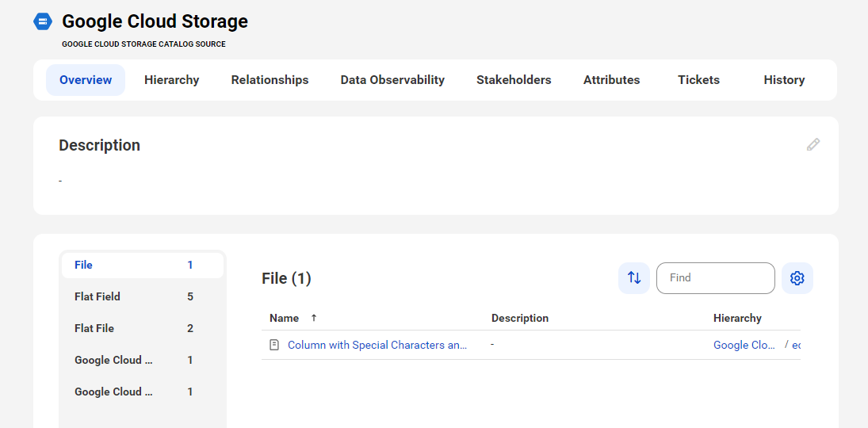This screenshot has height=428, width=868.
Task: Edit description with the pencil icon
Action: pyautogui.click(x=813, y=145)
